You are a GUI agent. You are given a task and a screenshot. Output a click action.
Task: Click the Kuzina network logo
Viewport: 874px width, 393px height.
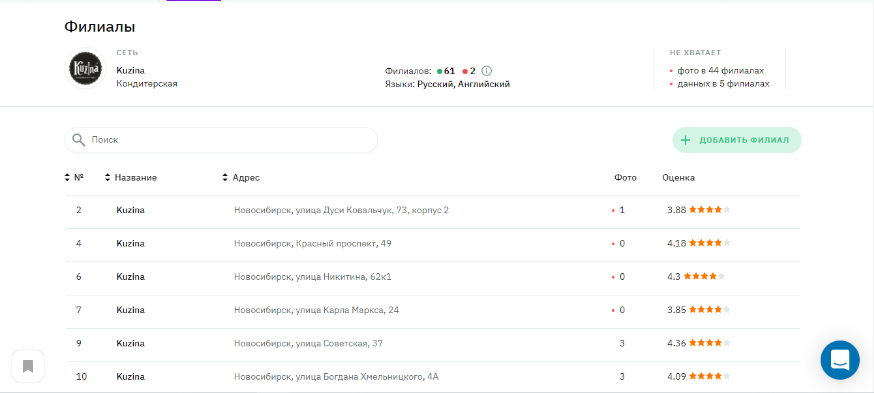[x=86, y=69]
